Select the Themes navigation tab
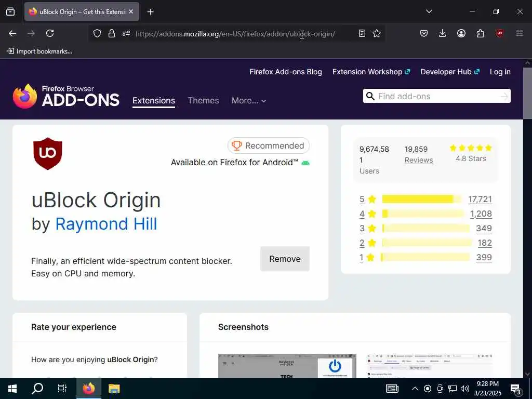The width and height of the screenshot is (532, 399). (x=203, y=100)
